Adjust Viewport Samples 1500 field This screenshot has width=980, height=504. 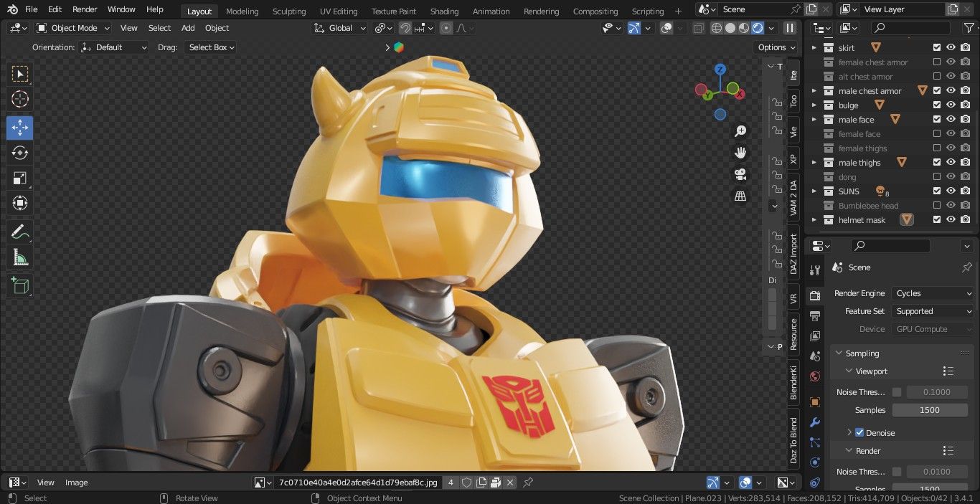pos(929,410)
